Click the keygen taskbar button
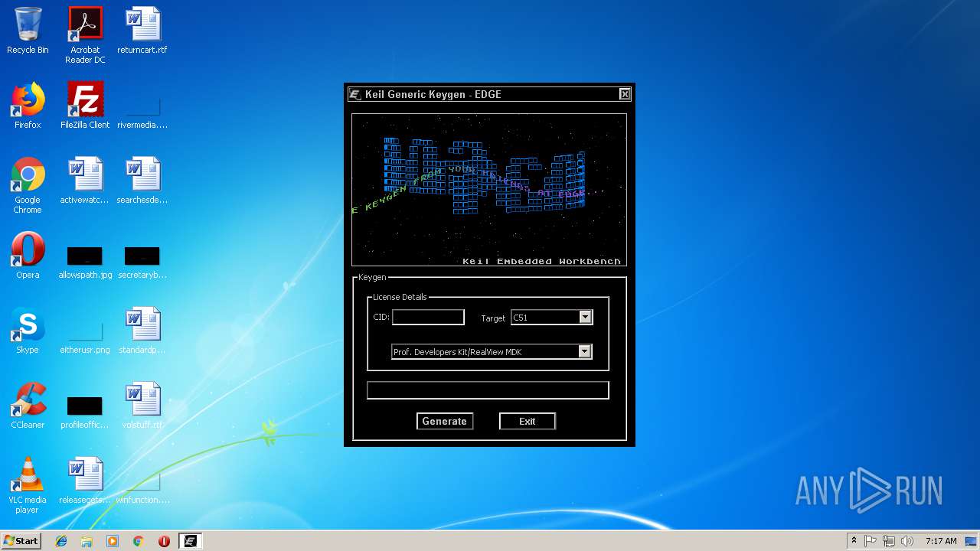 tap(190, 540)
